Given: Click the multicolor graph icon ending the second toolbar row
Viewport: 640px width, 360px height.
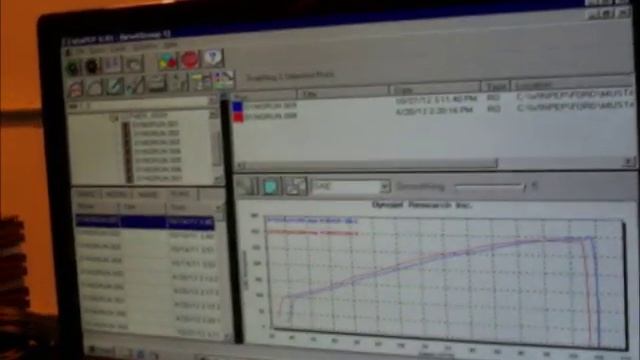Looking at the screenshot, I should (x=223, y=79).
